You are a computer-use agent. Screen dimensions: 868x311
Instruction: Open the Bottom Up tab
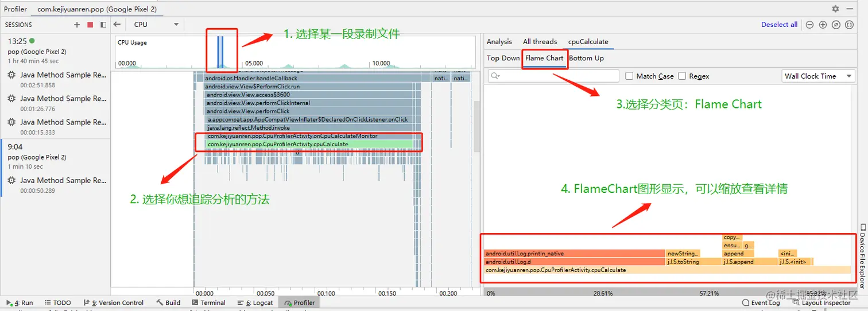(586, 58)
